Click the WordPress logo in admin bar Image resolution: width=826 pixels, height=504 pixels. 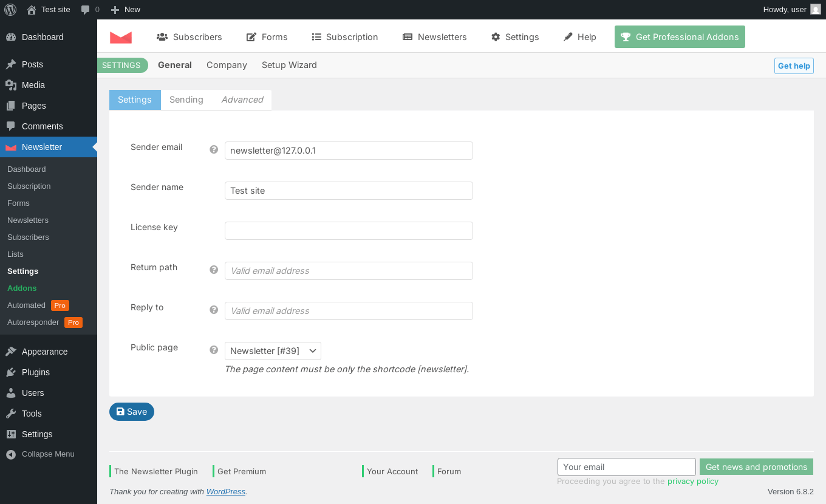coord(10,9)
